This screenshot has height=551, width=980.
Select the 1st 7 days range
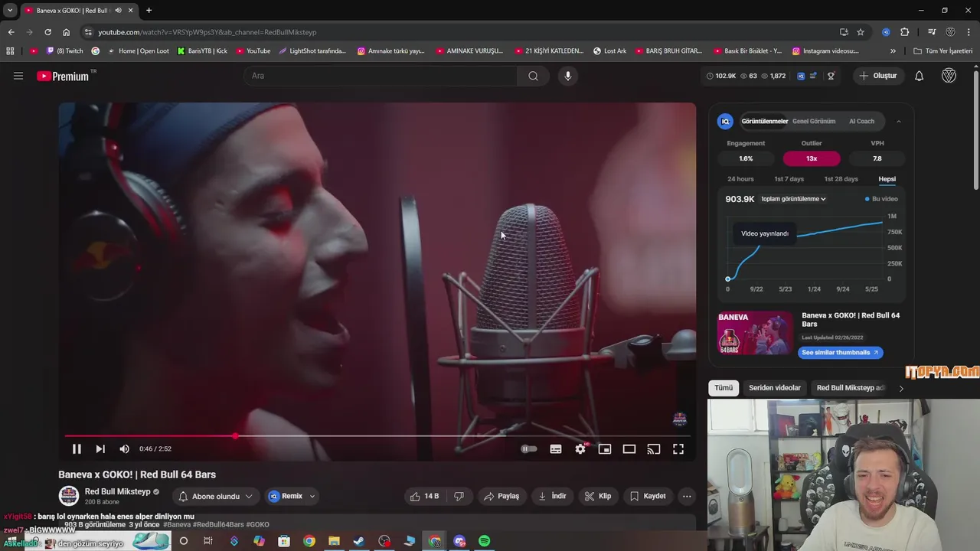(x=789, y=179)
